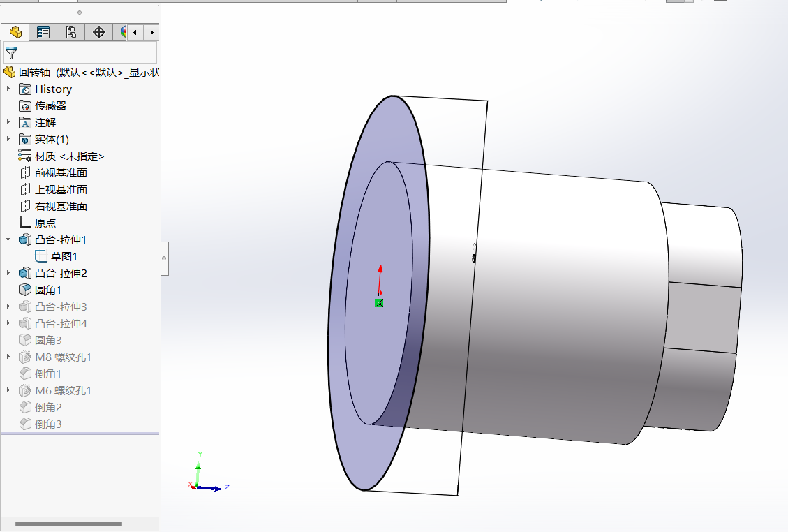This screenshot has height=532, width=788.
Task: Collapse the 凸台-拉伸1 feature node
Action: (8, 239)
